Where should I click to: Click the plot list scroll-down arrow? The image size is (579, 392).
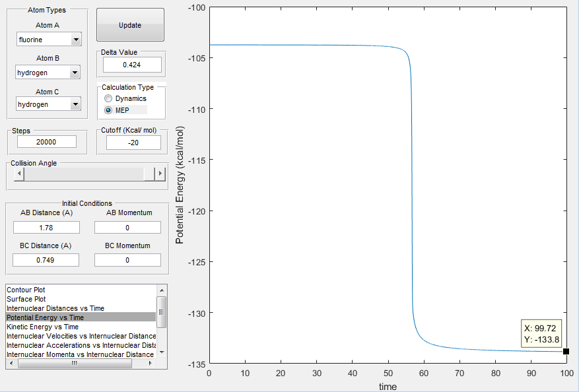click(162, 352)
